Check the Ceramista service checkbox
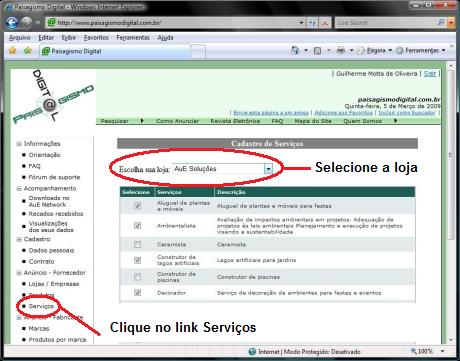The width and height of the screenshot is (460, 361). [137, 245]
